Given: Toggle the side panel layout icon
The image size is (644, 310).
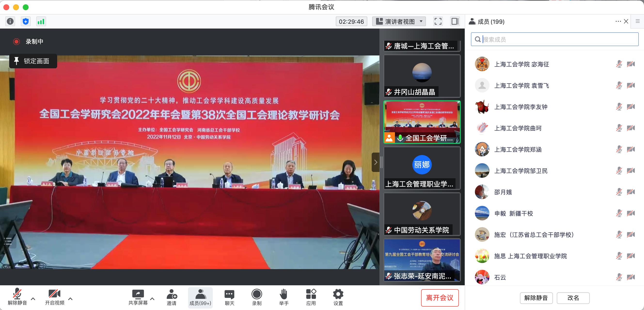Looking at the screenshot, I should pos(455,22).
